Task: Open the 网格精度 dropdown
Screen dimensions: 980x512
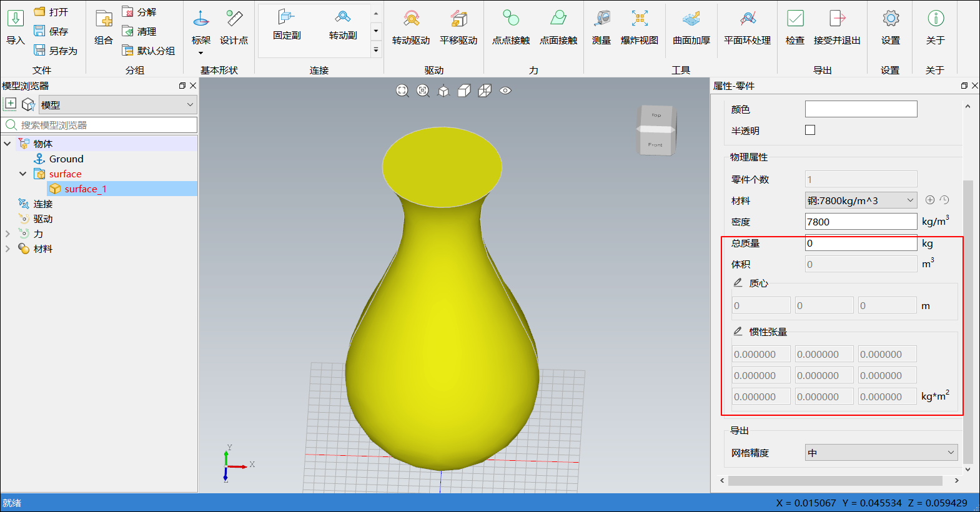Action: 881,452
